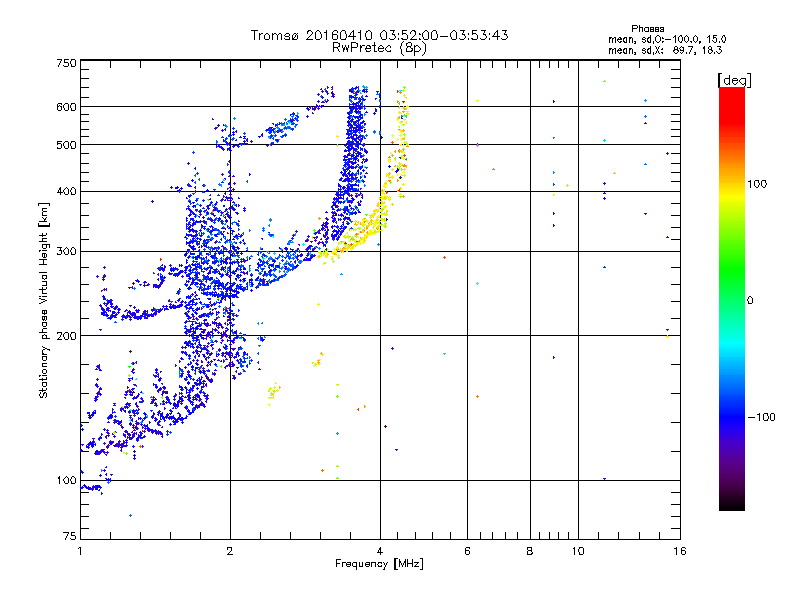800x600 pixels.
Task: Click the x-axis tick label '2'
Action: [230, 551]
